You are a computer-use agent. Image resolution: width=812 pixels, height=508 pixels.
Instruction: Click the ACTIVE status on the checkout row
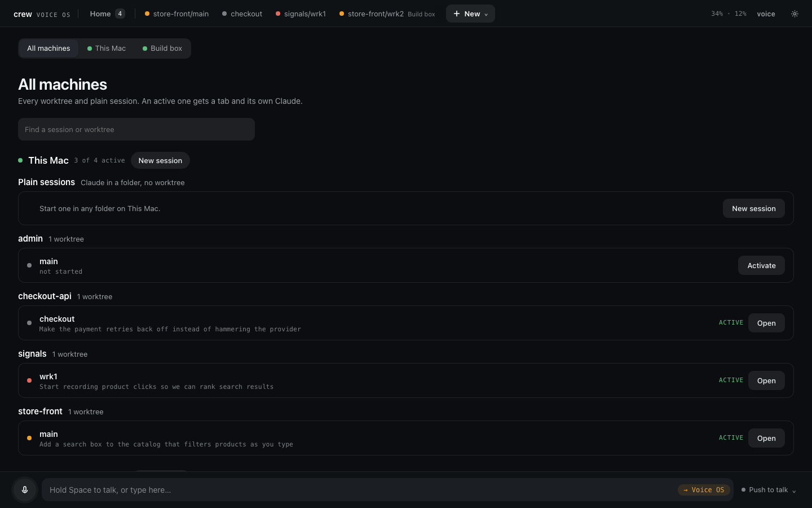[x=731, y=323]
